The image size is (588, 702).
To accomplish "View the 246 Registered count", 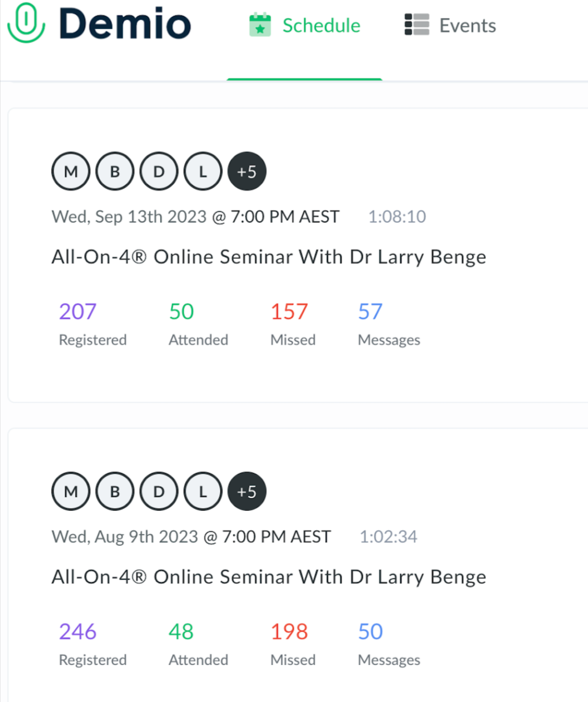I will pos(78,632).
